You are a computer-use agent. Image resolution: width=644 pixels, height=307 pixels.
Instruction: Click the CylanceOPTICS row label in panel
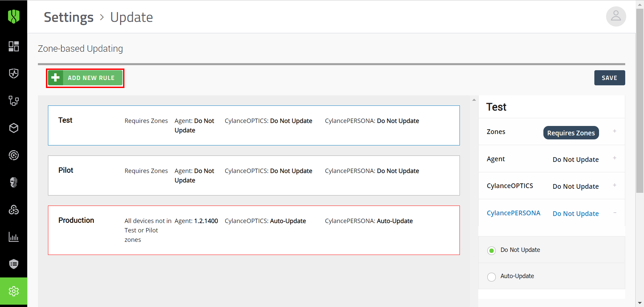[510, 186]
